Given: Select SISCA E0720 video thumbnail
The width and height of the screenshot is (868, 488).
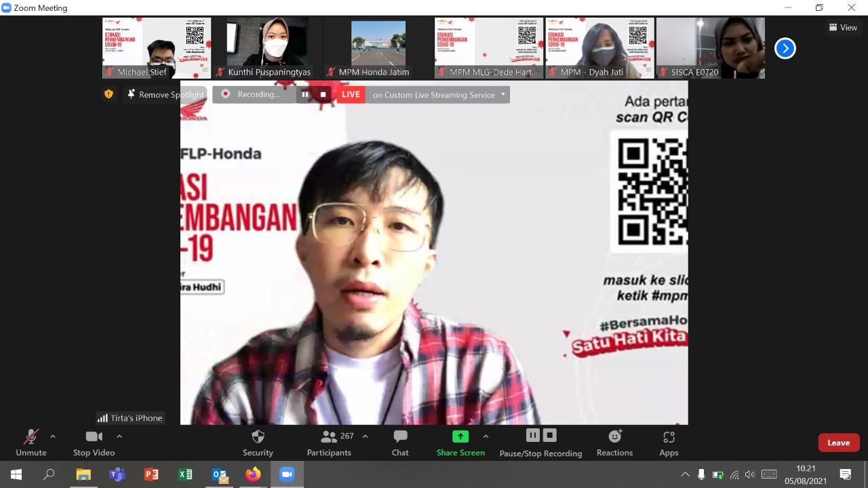Looking at the screenshot, I should pyautogui.click(x=711, y=48).
